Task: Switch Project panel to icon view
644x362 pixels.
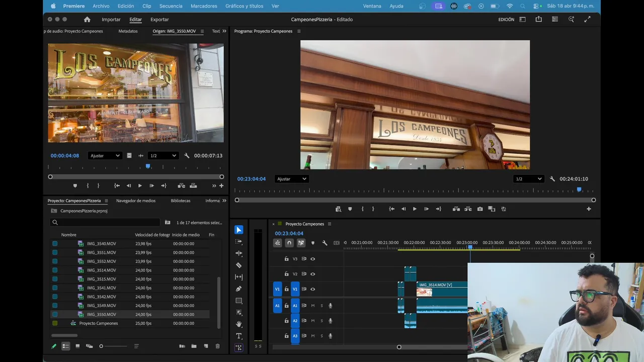Action: click(77, 346)
